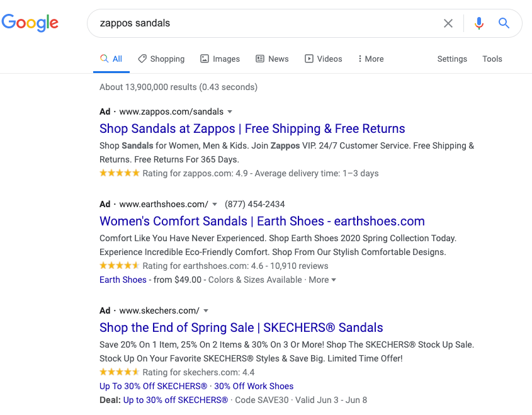Click the star rating under the Zappos ad
532x415 pixels.
click(x=119, y=173)
